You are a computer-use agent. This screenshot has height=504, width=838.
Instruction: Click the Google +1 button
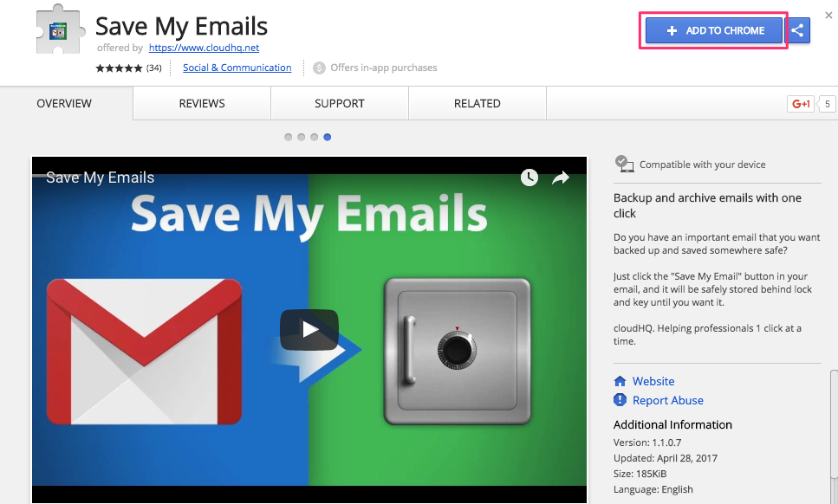(x=801, y=104)
